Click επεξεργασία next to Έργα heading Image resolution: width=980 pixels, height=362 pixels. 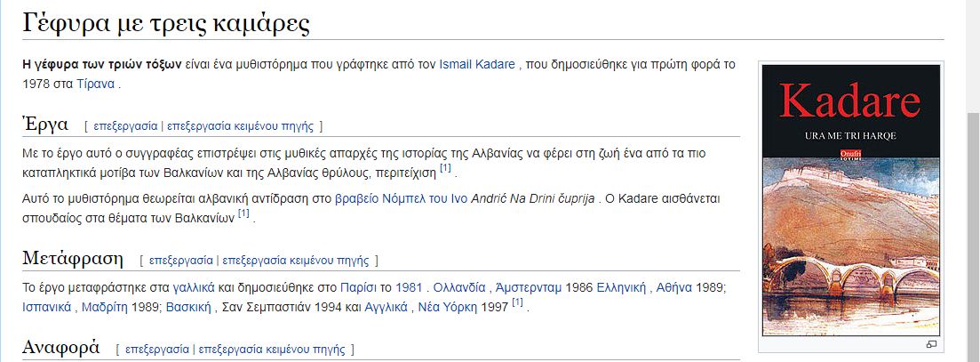pyautogui.click(x=125, y=125)
